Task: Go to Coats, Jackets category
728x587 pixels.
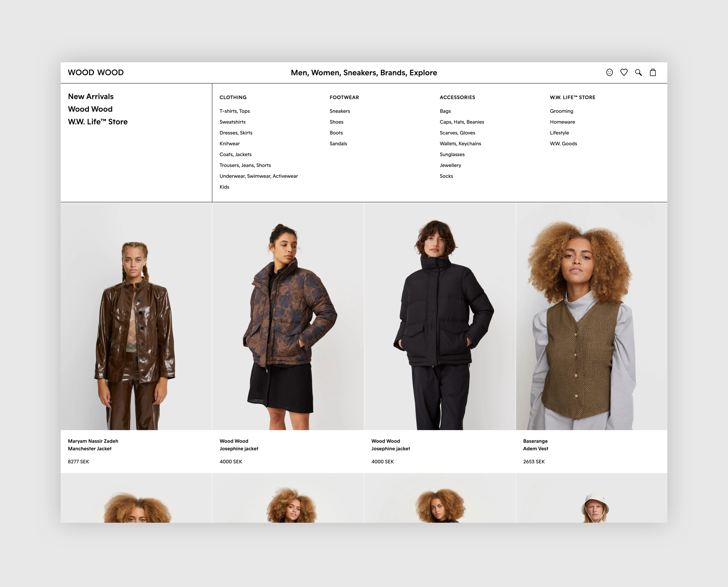Action: 235,155
